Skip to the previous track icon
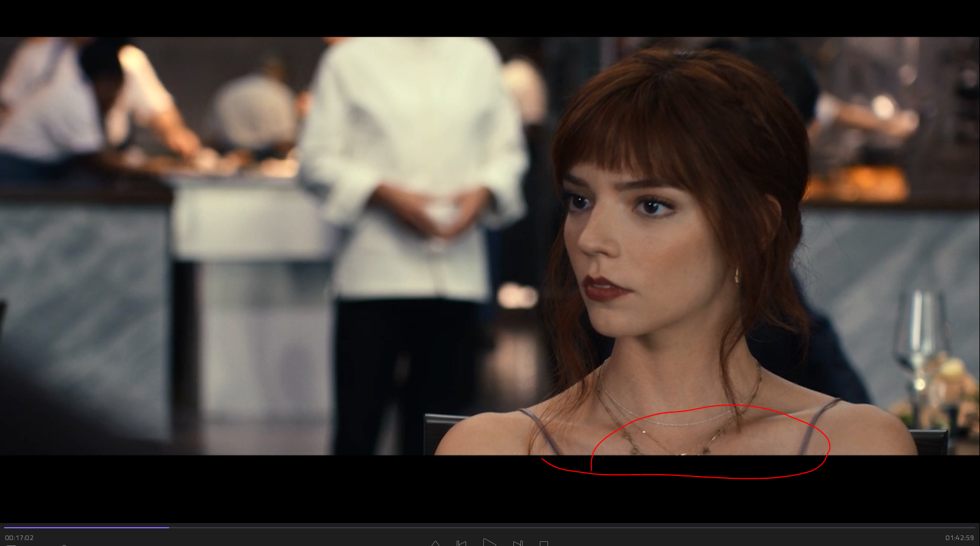 click(x=461, y=543)
